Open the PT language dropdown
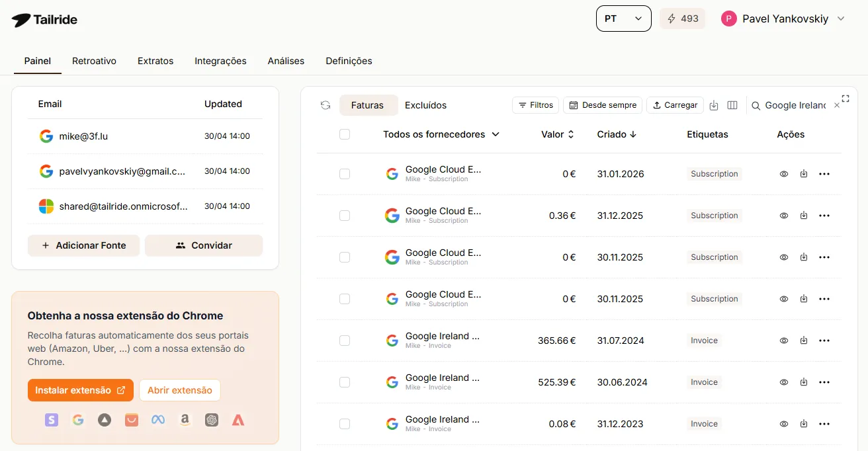Viewport: 868px width, 451px height. click(623, 19)
